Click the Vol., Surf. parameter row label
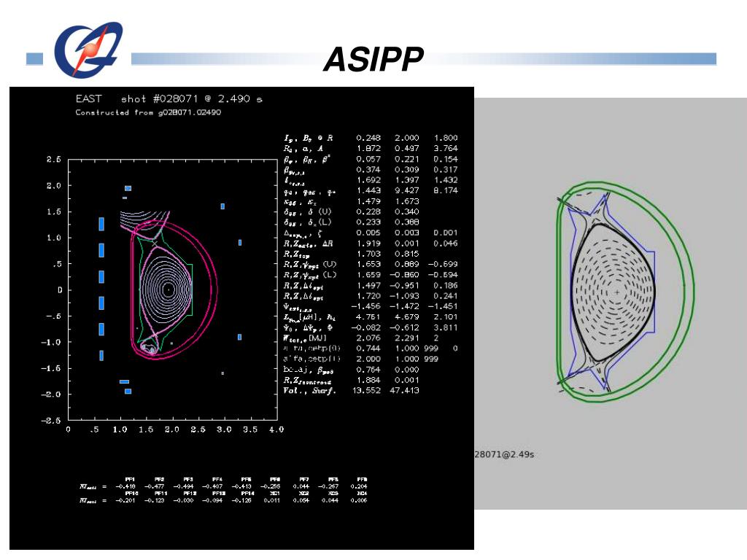Viewport: 747px width, 560px height. click(309, 392)
